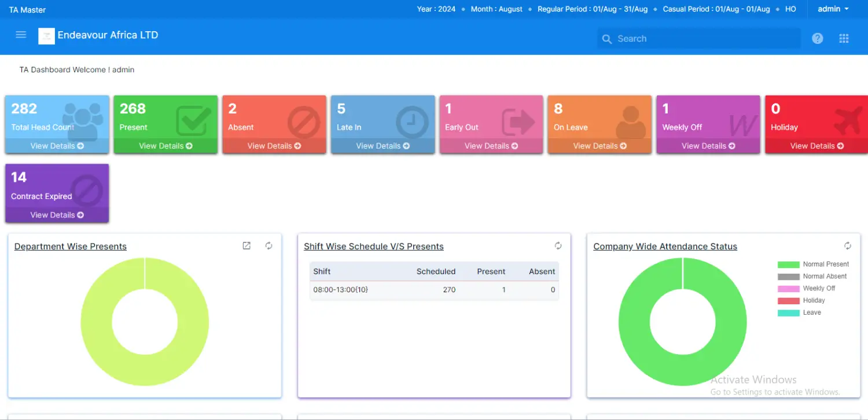
Task: Open View Details for Late In
Action: pyautogui.click(x=382, y=146)
